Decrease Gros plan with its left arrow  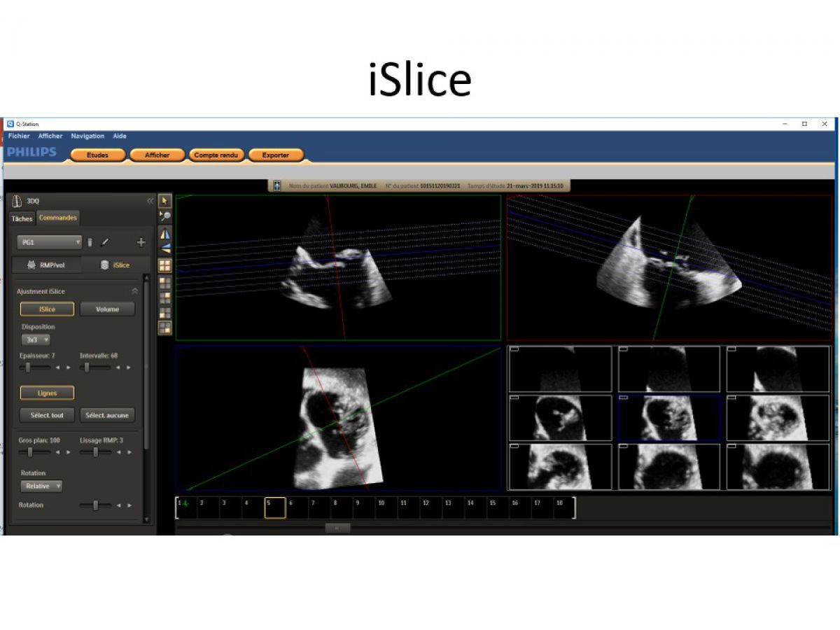pos(59,452)
